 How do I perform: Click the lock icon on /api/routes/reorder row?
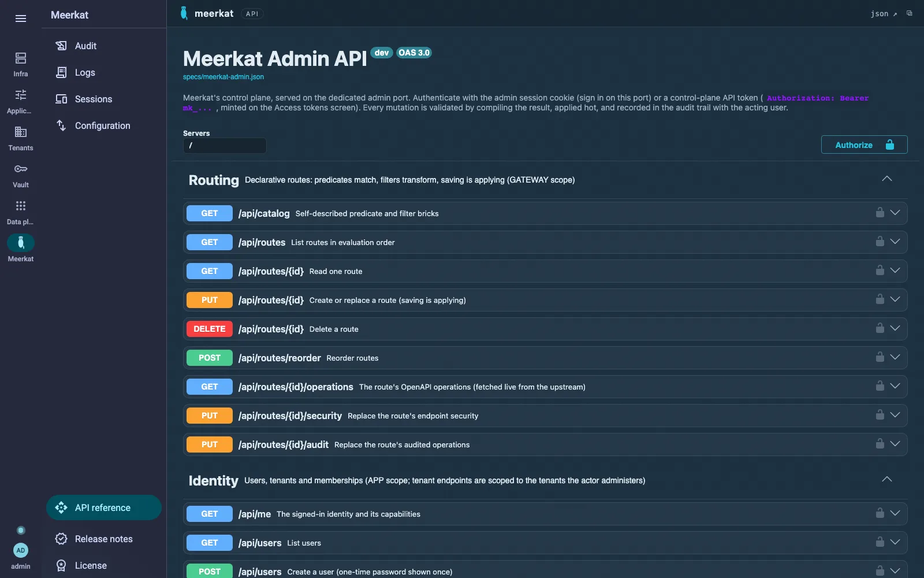point(880,357)
